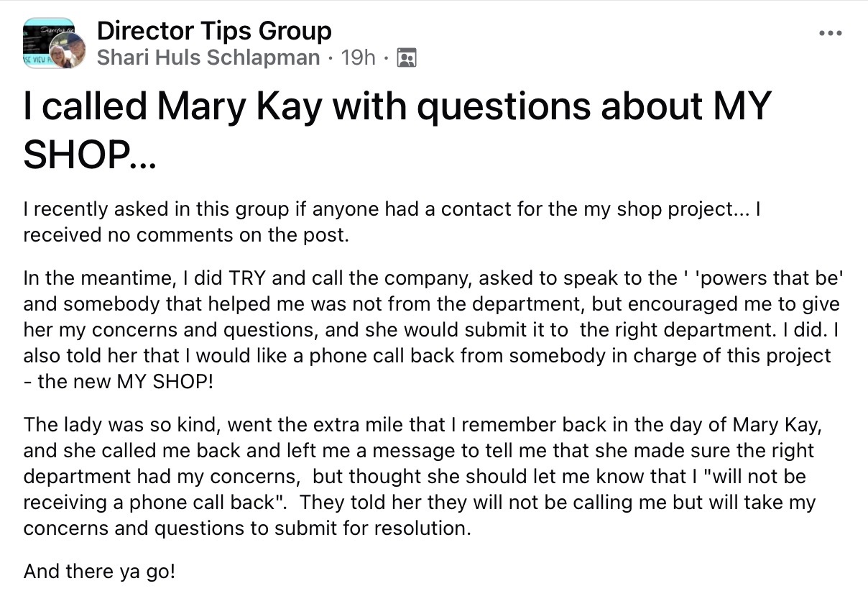The height and width of the screenshot is (609, 868).
Task: Visit Shari Huls Schlapman's profile
Action: tap(208, 58)
